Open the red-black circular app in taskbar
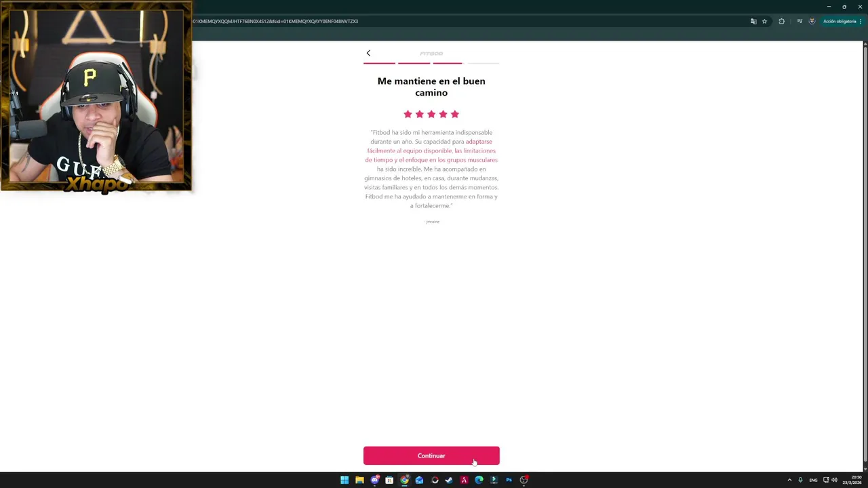 pyautogui.click(x=435, y=480)
